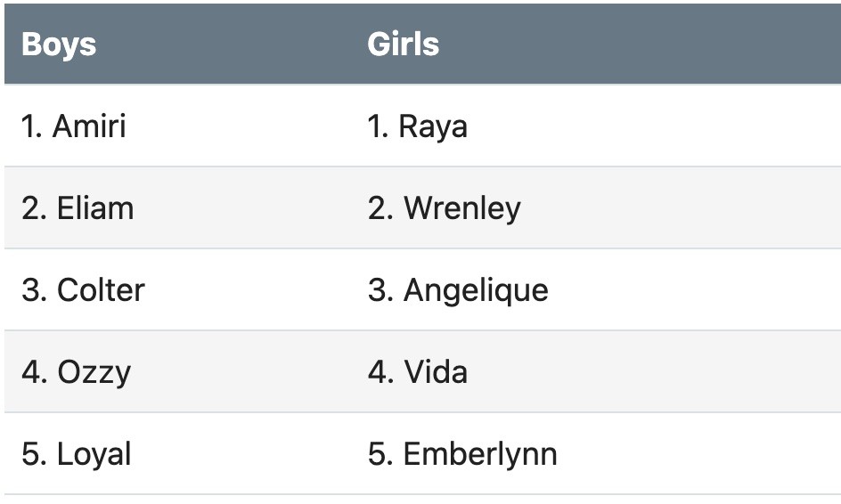This screenshot has height=504, width=841.
Task: Select the girl name Vida
Action: (436, 372)
